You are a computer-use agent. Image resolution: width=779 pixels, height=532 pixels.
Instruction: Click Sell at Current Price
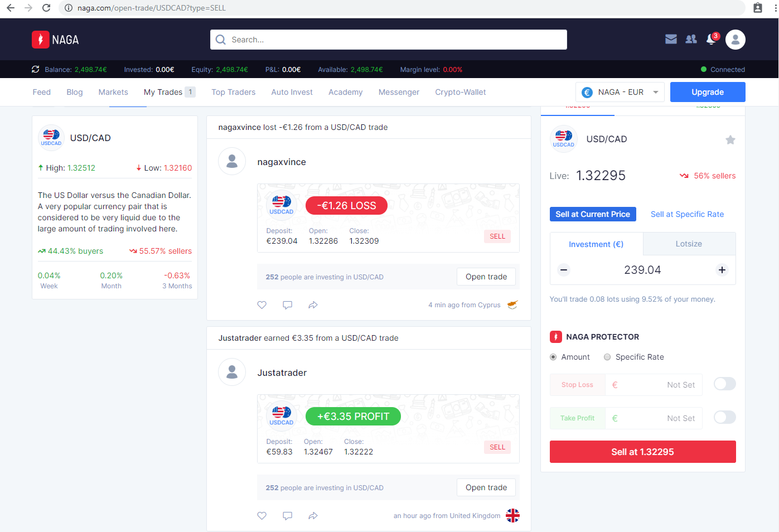(593, 214)
